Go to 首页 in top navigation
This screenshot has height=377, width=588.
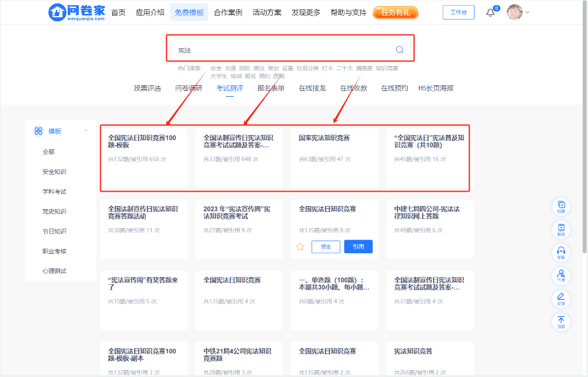[x=119, y=12]
